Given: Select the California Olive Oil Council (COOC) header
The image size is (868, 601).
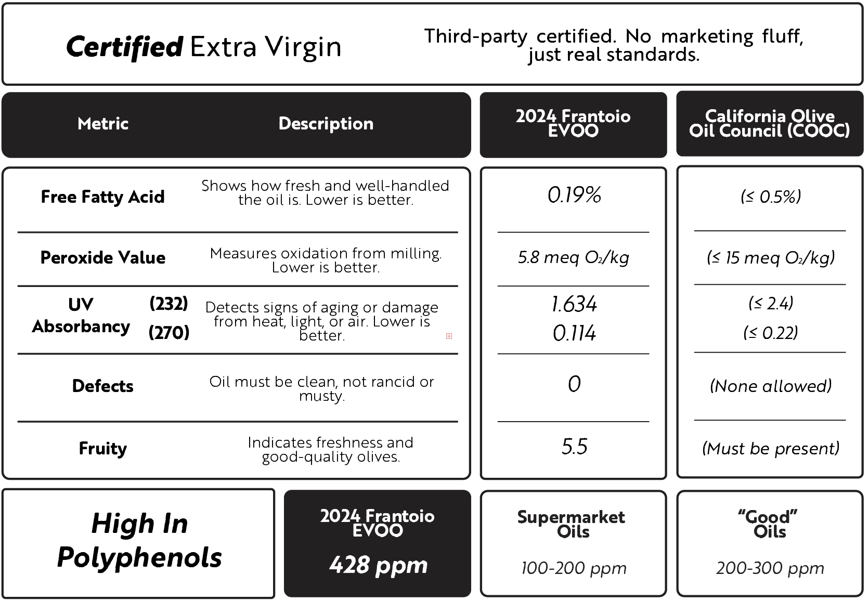Looking at the screenshot, I should 769,124.
